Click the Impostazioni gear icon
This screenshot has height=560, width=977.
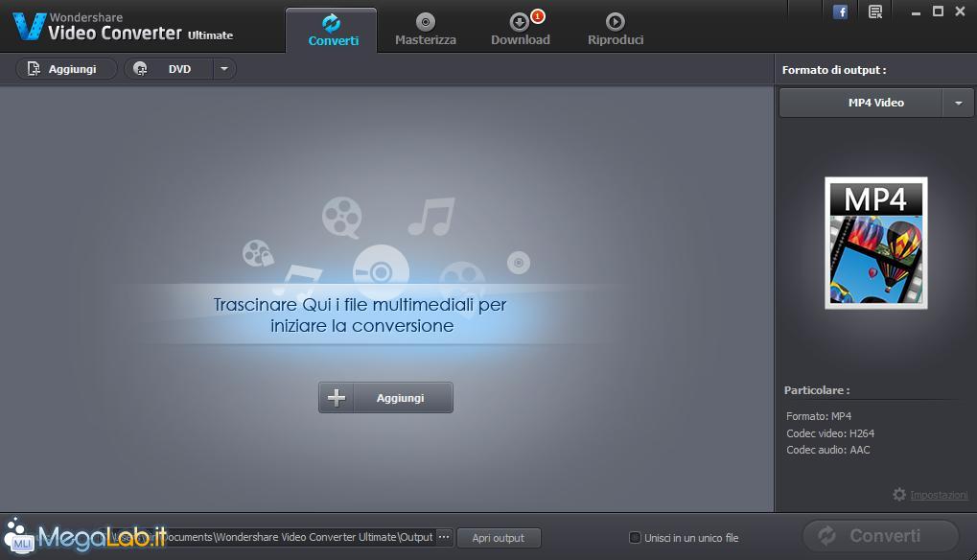(x=899, y=495)
